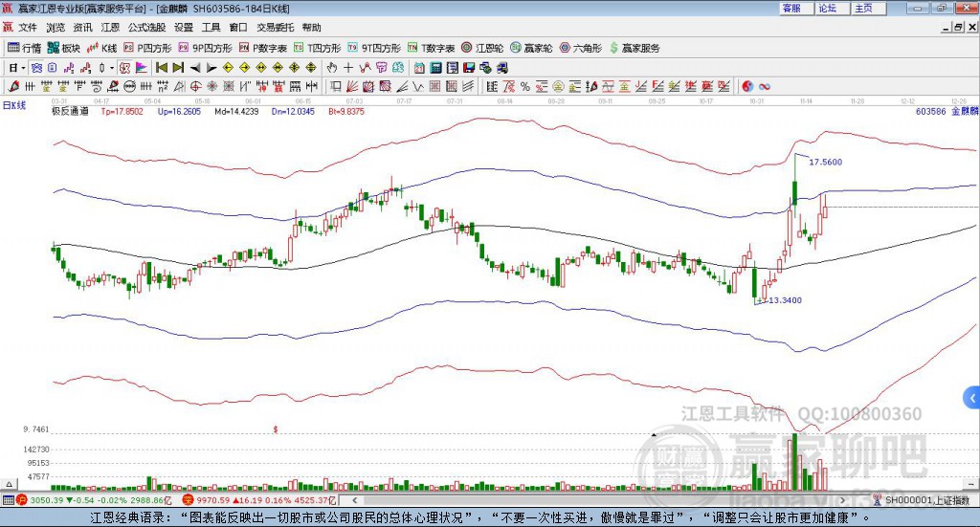The image size is (980, 527).
Task: Click the Up=16.2605 indicator value
Action: pyautogui.click(x=179, y=111)
